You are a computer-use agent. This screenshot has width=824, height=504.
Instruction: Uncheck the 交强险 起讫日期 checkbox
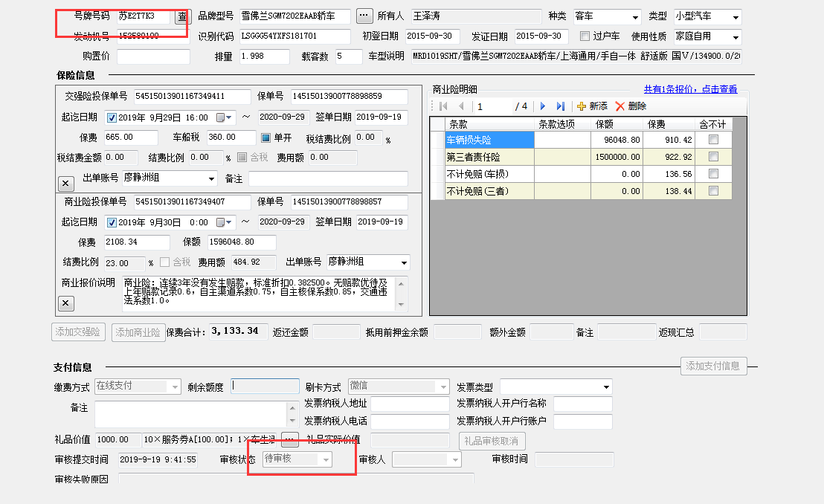(x=112, y=117)
